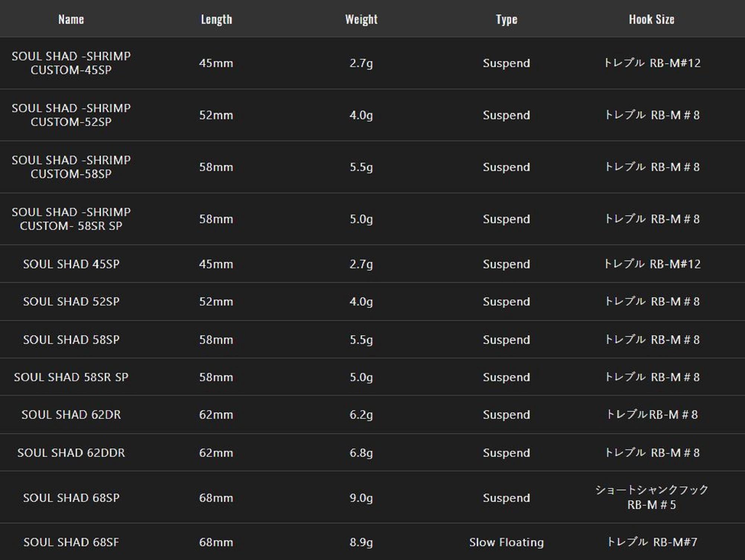Click the Length column header
This screenshot has height=560, width=745.
point(216,19)
